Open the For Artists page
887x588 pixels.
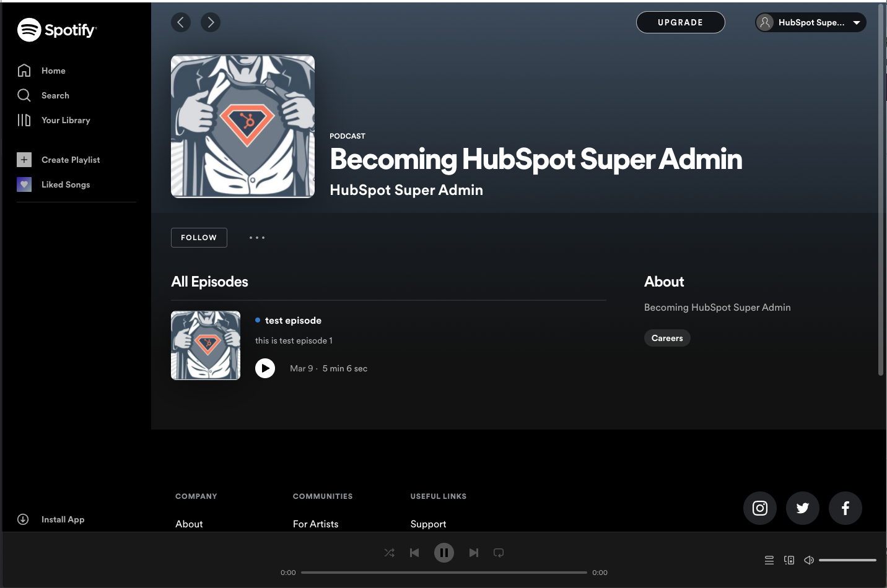[315, 524]
